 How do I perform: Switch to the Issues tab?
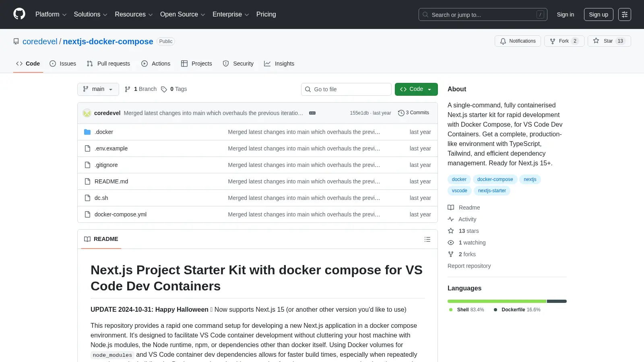(63, 64)
